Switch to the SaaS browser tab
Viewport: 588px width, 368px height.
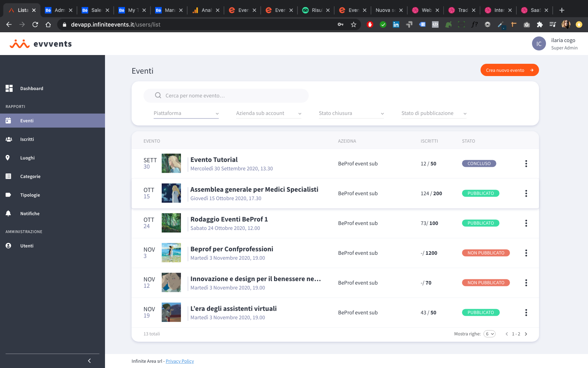(535, 10)
